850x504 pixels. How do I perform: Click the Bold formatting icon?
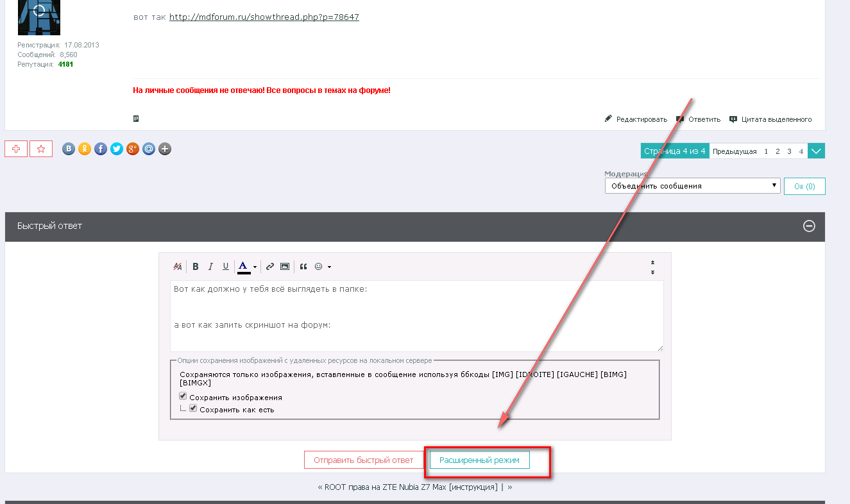[196, 267]
